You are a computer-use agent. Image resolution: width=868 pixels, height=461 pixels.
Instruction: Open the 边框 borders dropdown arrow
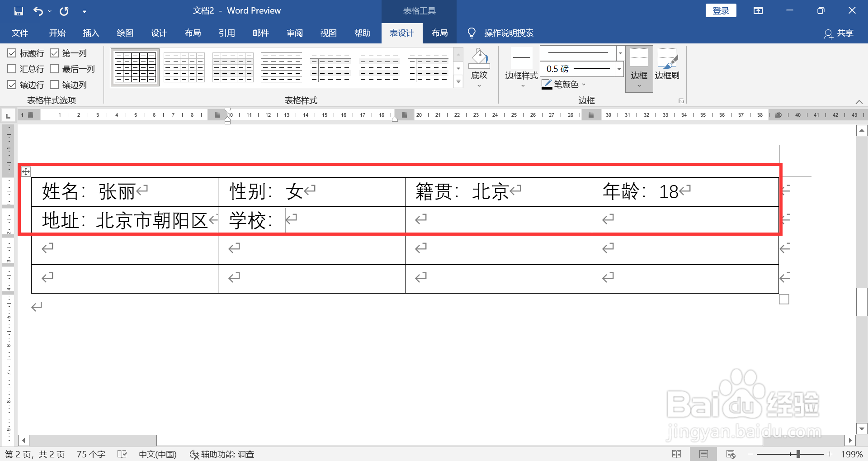click(639, 86)
